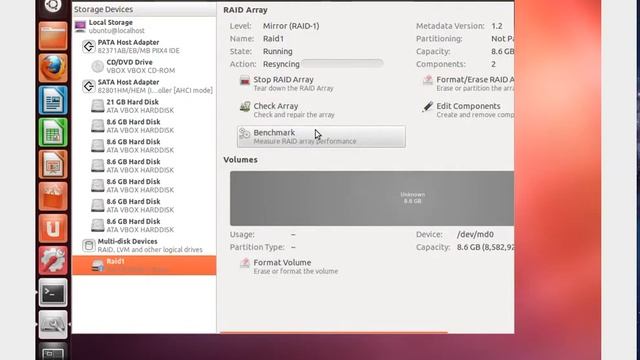Select Local Storage in Storage Devices

[144, 27]
